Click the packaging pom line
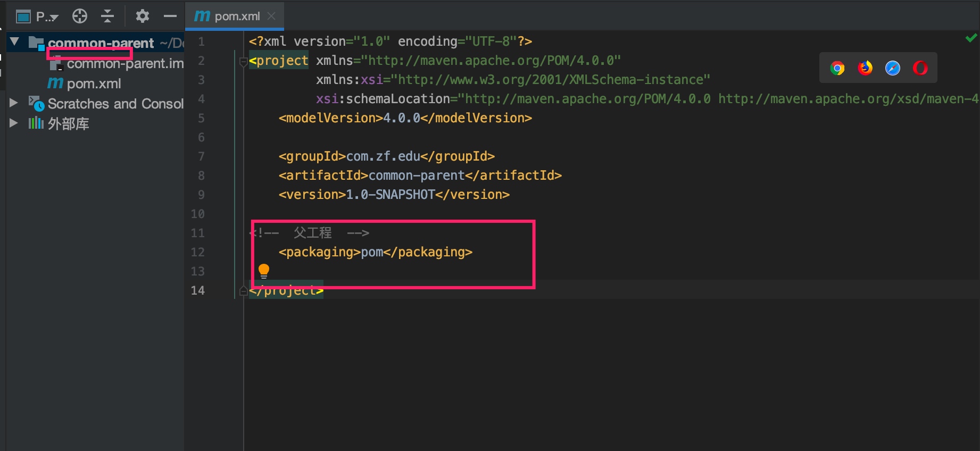The height and width of the screenshot is (451, 980). pos(376,252)
